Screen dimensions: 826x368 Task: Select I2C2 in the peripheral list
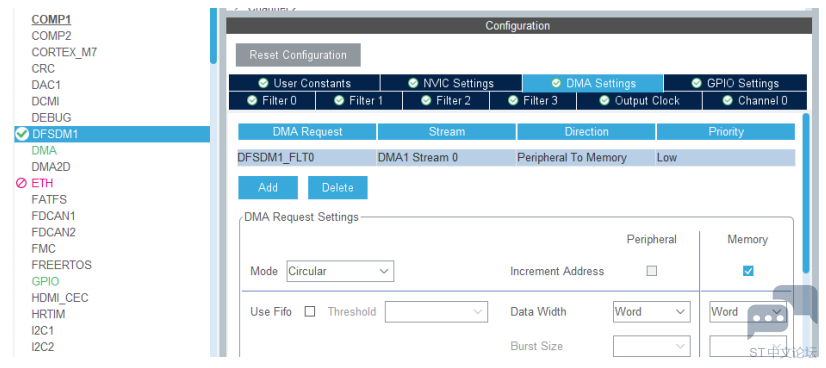pyautogui.click(x=42, y=347)
